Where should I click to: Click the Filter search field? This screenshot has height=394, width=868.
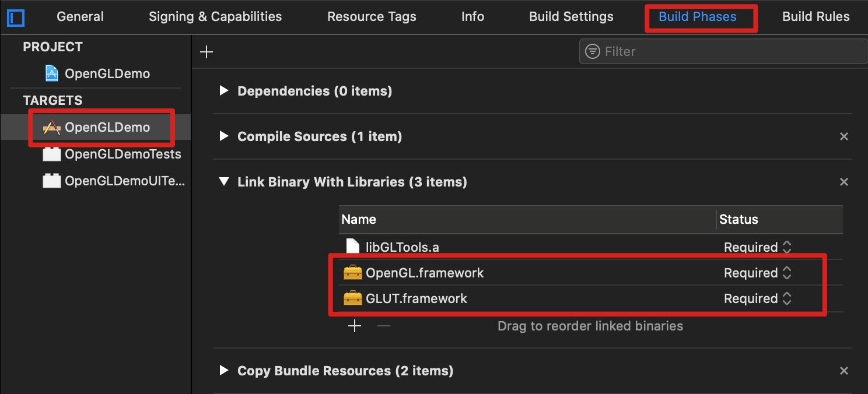pos(723,52)
